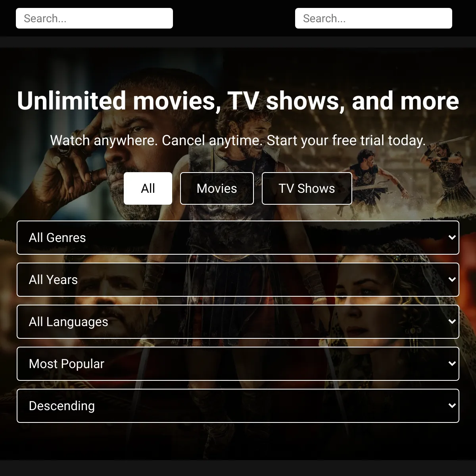Click the chevron arrow on Most Popular
The width and height of the screenshot is (476, 476).
[x=451, y=364]
